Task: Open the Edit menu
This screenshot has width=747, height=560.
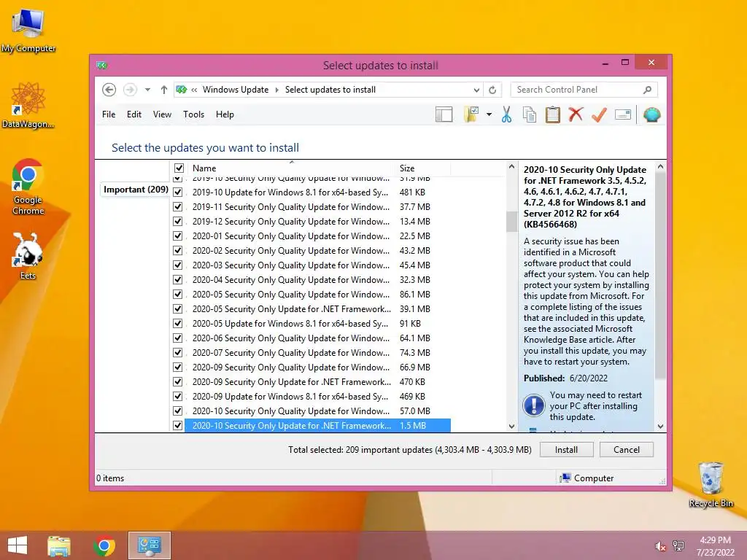Action: pyautogui.click(x=134, y=114)
